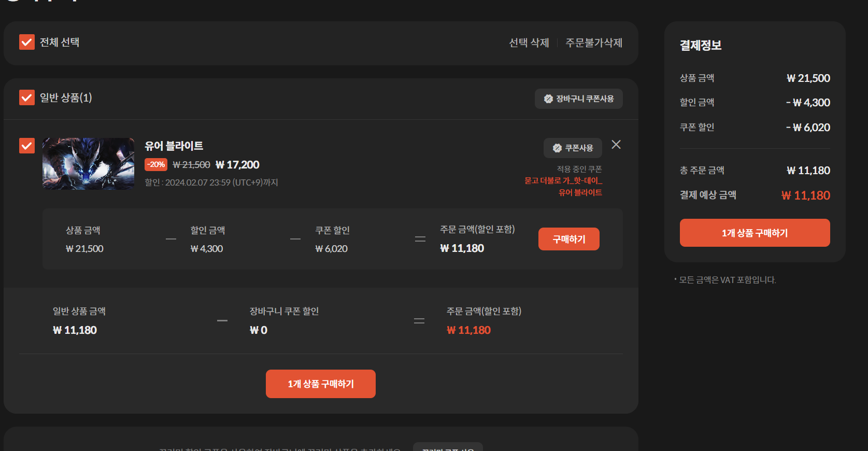Deselect the 유어 블라이트 item checkbox
The image size is (868, 451).
tap(27, 146)
